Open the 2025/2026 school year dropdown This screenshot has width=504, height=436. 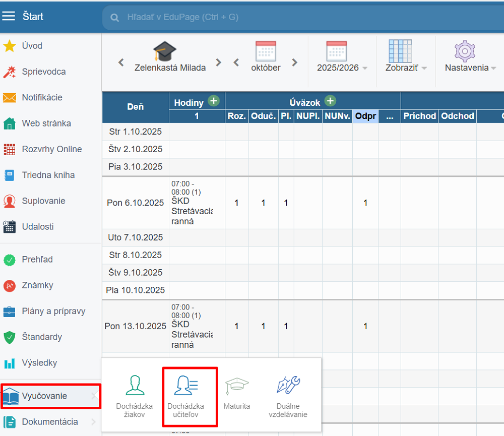(x=342, y=68)
